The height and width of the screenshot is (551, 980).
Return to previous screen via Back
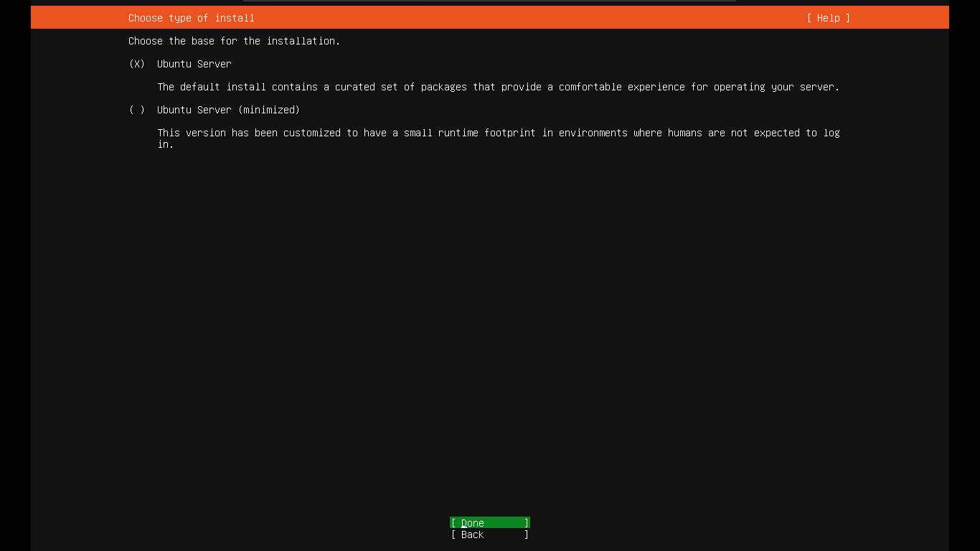click(489, 534)
